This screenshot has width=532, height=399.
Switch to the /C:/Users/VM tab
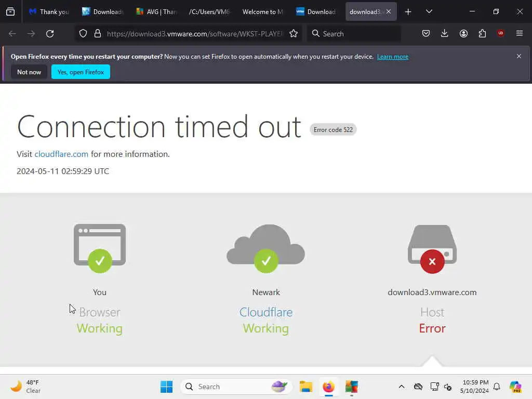click(x=210, y=12)
